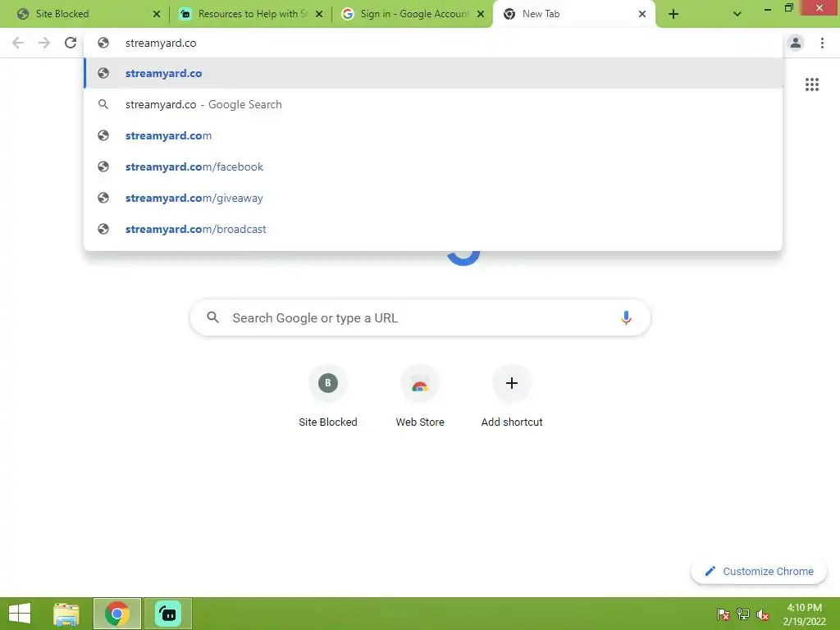
Task: Choose streamyard.co - Google Search suggestion
Action: (x=433, y=104)
